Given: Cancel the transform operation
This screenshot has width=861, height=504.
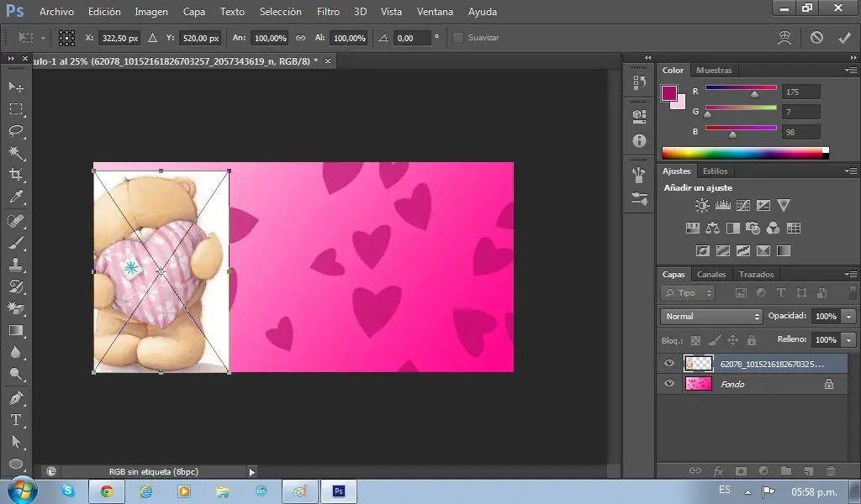Looking at the screenshot, I should (x=816, y=37).
